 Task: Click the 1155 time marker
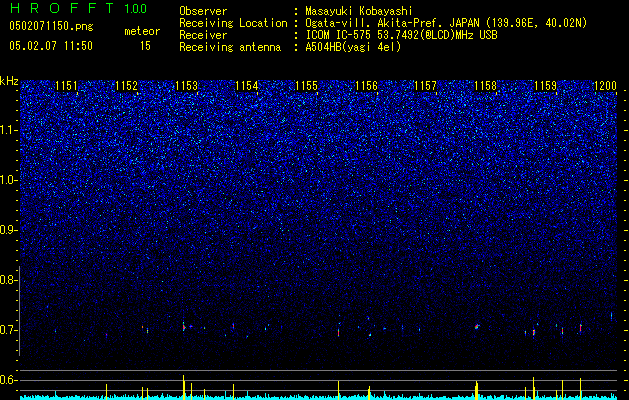tap(306, 86)
